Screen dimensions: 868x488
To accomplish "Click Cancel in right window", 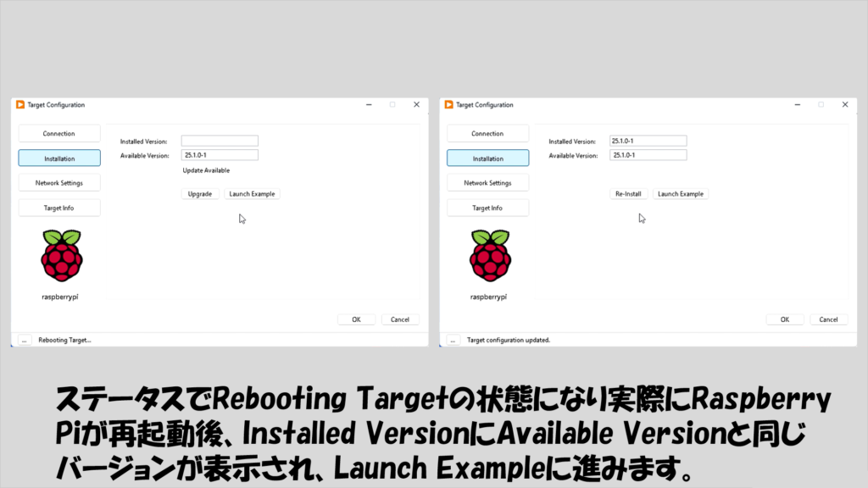I will coord(828,319).
